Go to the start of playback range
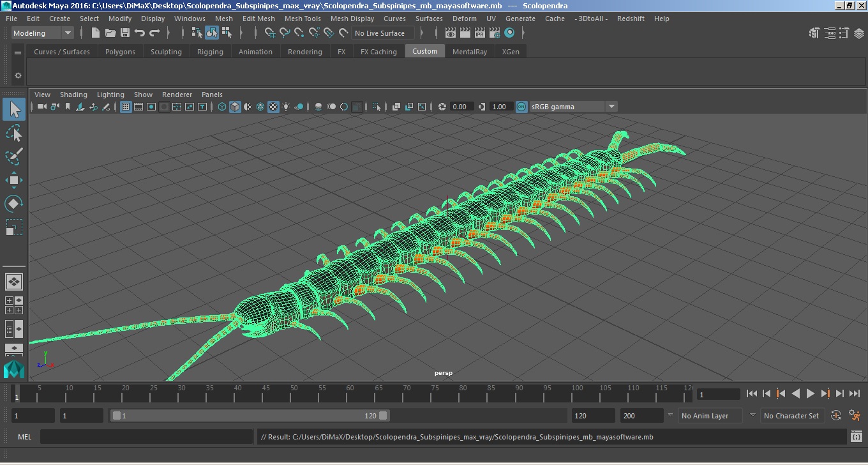868x465 pixels. 752,394
